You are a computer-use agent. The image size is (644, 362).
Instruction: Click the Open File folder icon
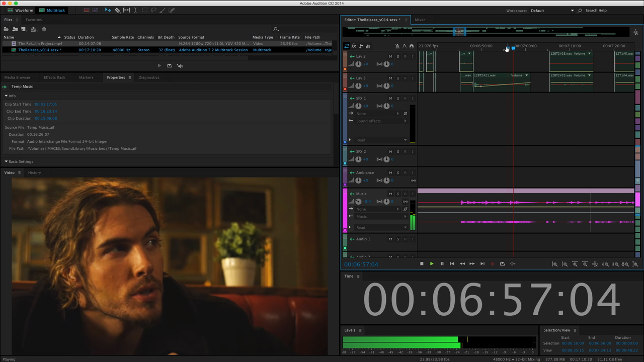[7, 29]
